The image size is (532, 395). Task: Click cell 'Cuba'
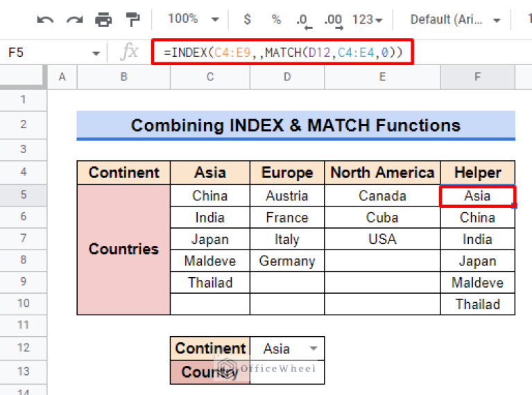click(382, 218)
